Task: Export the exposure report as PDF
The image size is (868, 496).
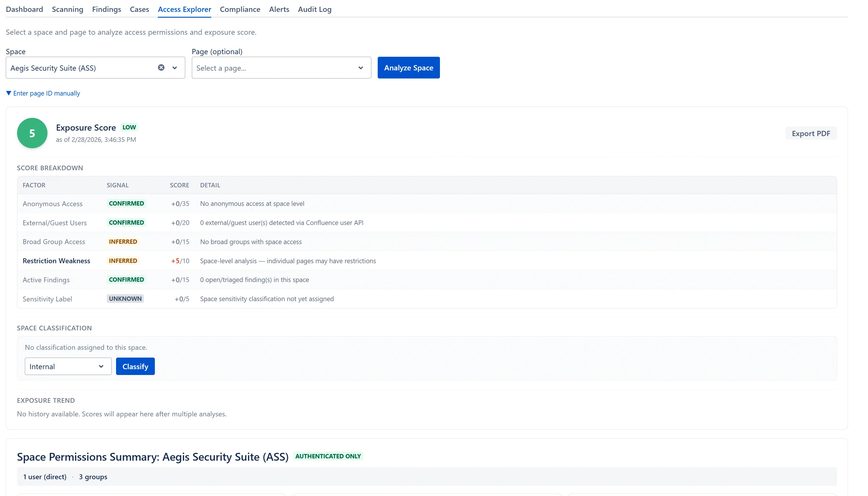Action: [x=811, y=133]
